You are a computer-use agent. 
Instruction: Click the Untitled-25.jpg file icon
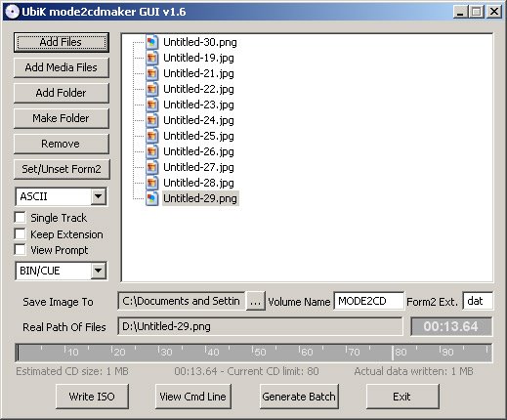tap(151, 136)
